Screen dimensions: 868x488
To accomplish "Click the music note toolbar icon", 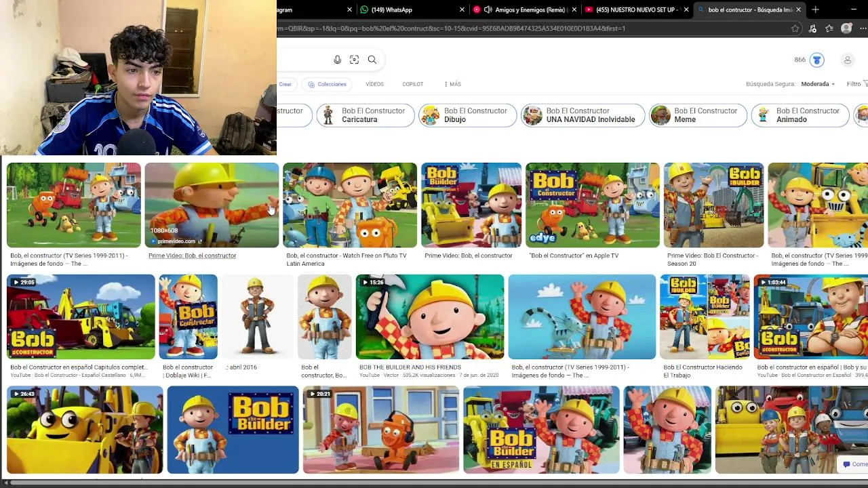I will 812,28.
